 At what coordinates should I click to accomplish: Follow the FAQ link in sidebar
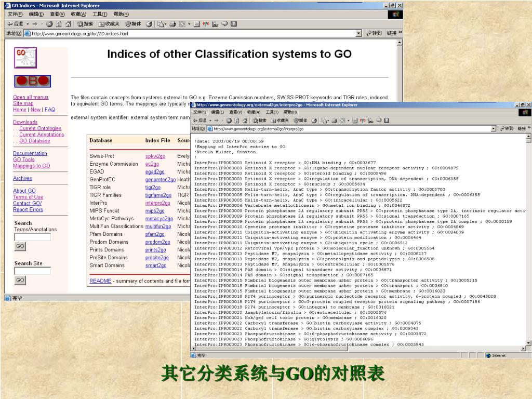pyautogui.click(x=50, y=110)
